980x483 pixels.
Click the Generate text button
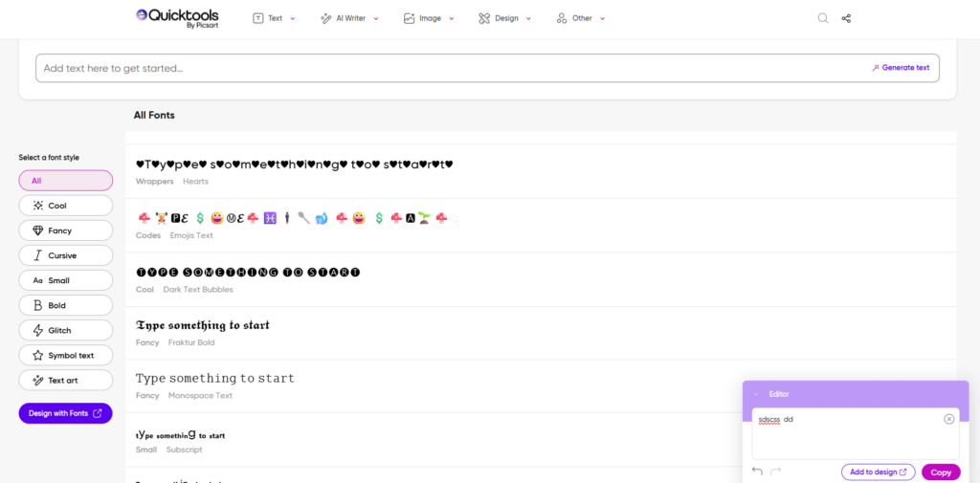point(901,68)
